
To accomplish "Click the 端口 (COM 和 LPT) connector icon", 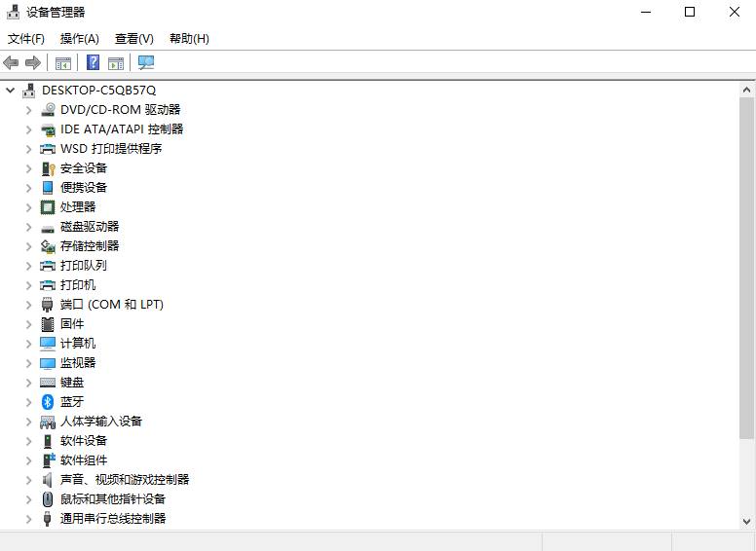I will (x=47, y=305).
